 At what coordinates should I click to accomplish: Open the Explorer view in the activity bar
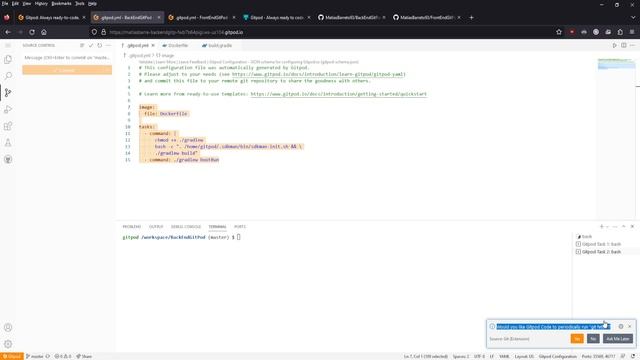tap(8, 60)
